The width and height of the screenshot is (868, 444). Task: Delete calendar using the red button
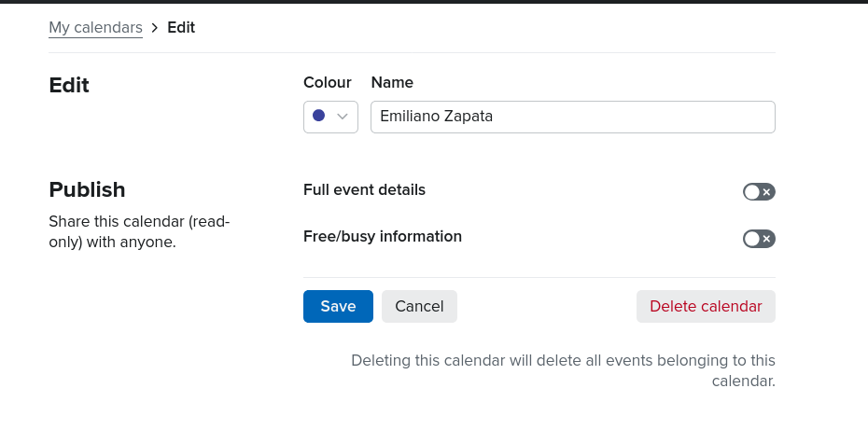click(x=706, y=306)
